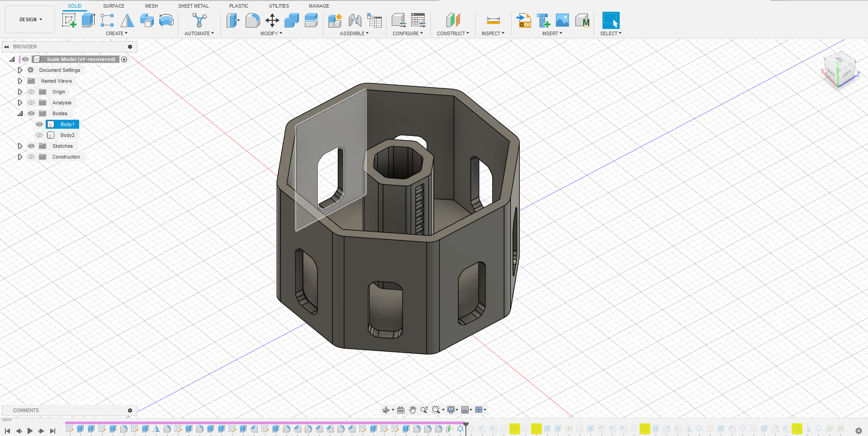
Task: Select the Insert SVG icon
Action: [524, 20]
